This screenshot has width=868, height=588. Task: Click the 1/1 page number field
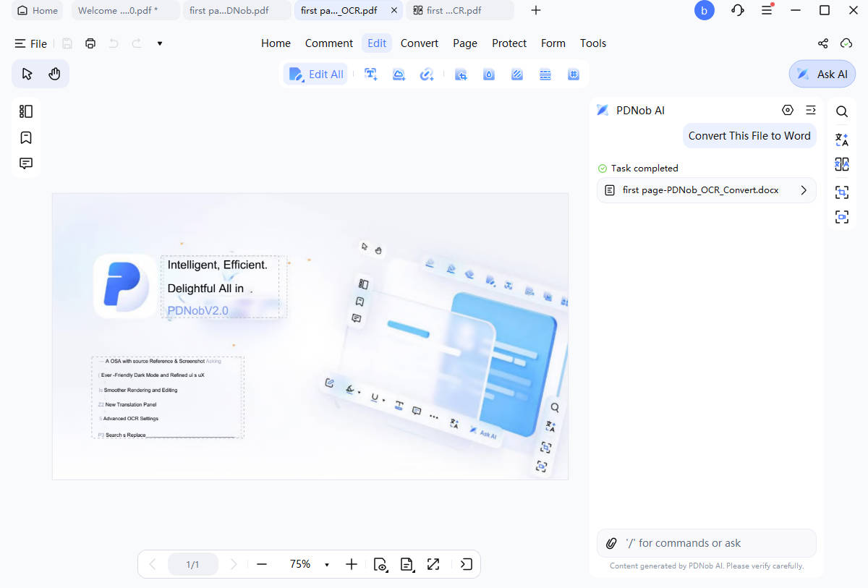192,564
